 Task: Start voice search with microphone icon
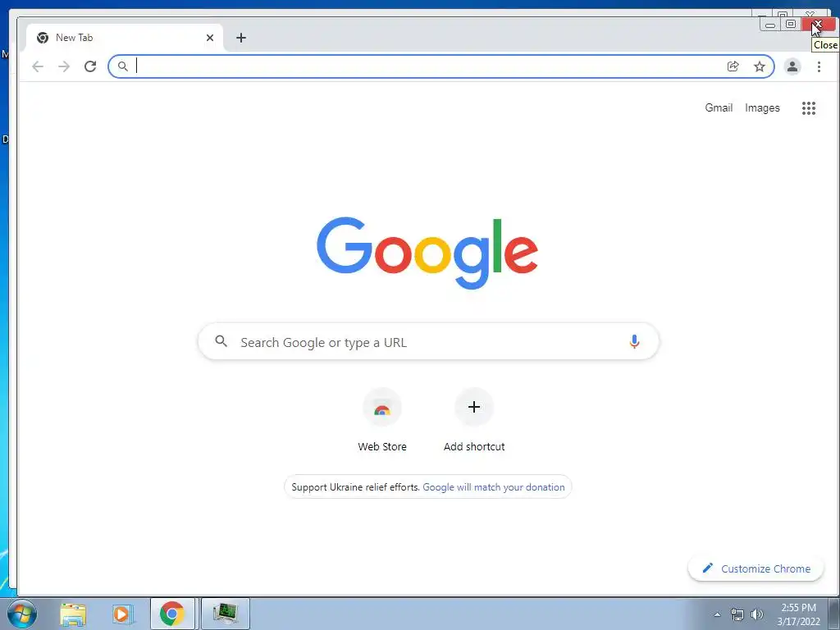634,341
